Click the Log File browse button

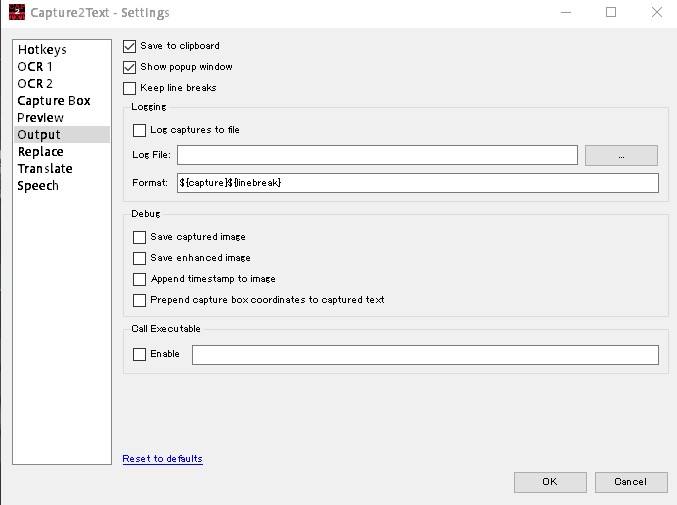pos(621,155)
